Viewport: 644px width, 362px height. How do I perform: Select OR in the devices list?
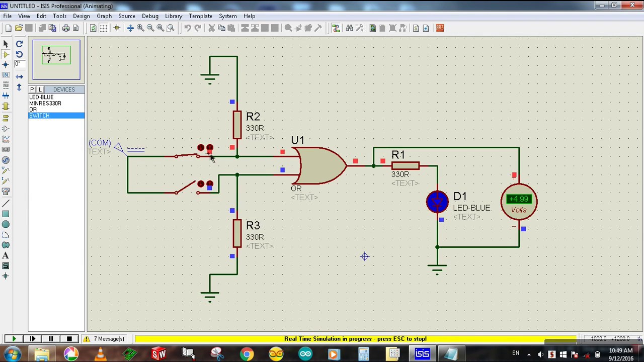(56, 109)
